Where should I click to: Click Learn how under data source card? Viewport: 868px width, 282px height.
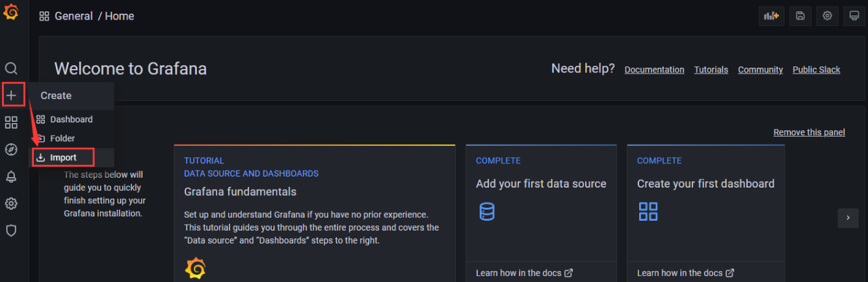click(525, 273)
